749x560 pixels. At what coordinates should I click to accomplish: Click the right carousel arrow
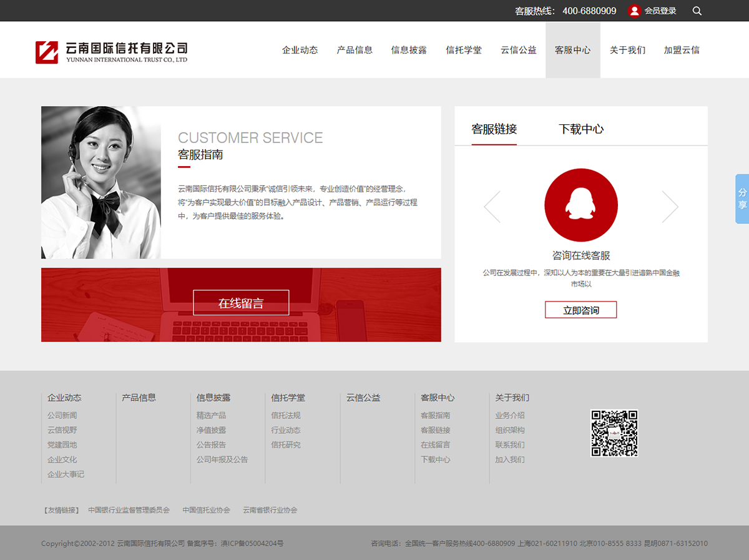670,207
